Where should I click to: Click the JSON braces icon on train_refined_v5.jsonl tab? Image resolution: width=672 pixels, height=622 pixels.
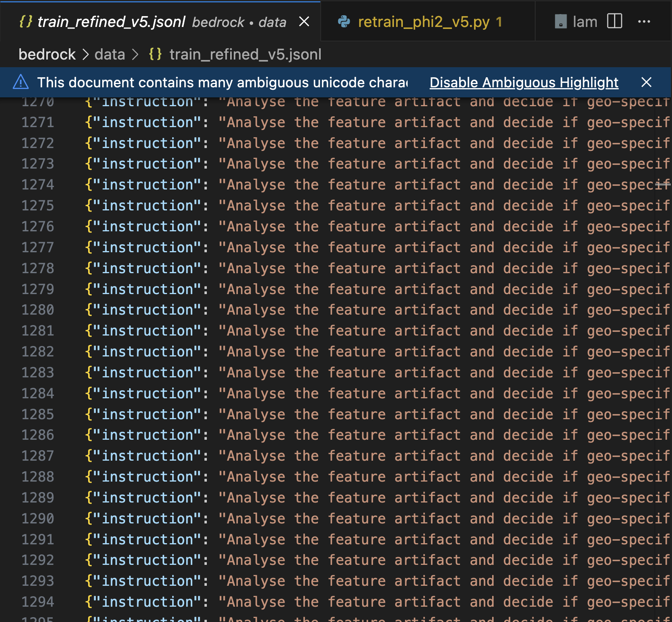(x=26, y=22)
